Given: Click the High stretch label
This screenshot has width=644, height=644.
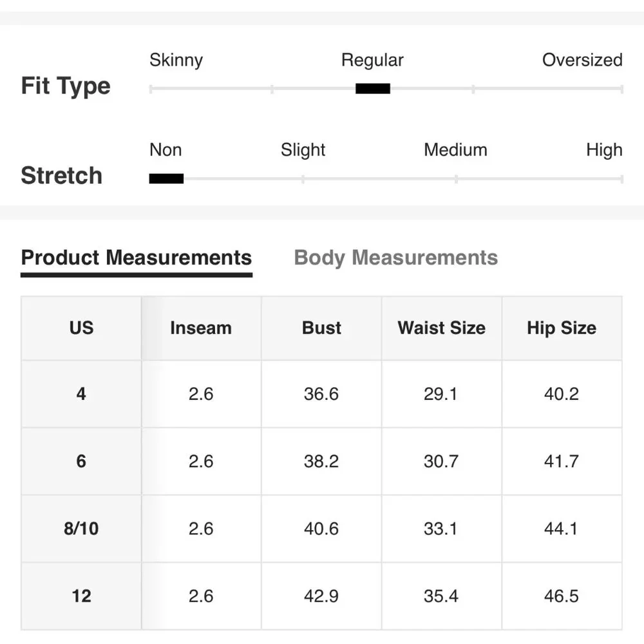Looking at the screenshot, I should (603, 150).
